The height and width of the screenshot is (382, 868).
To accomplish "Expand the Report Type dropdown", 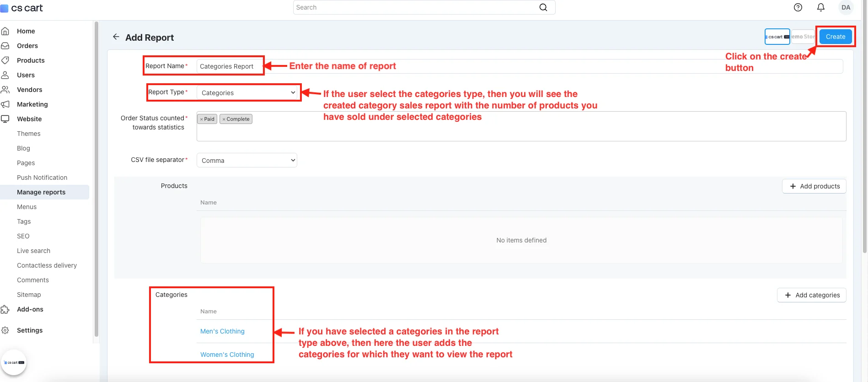I will [247, 93].
